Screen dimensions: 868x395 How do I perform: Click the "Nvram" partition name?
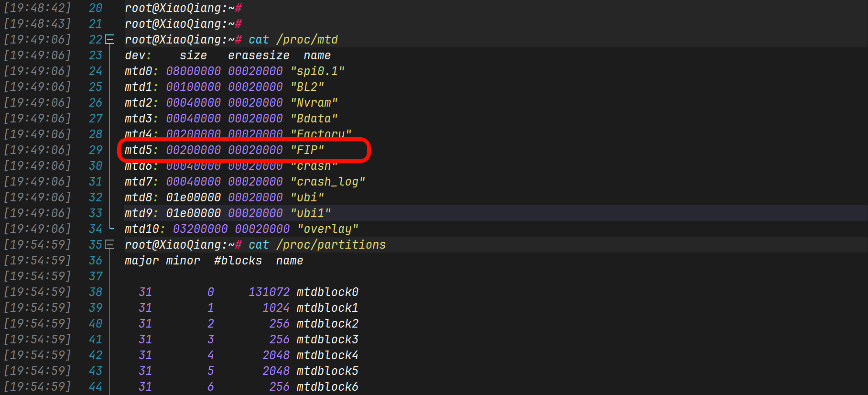314,103
